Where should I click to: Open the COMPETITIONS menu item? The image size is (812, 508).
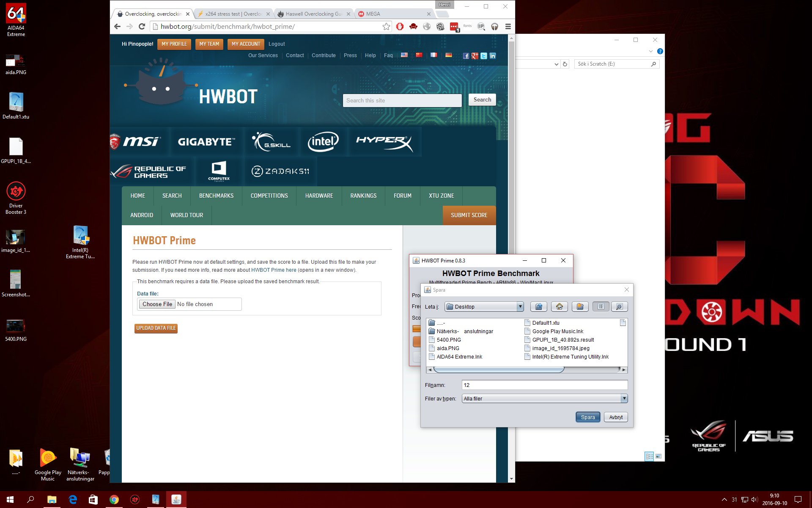(269, 196)
